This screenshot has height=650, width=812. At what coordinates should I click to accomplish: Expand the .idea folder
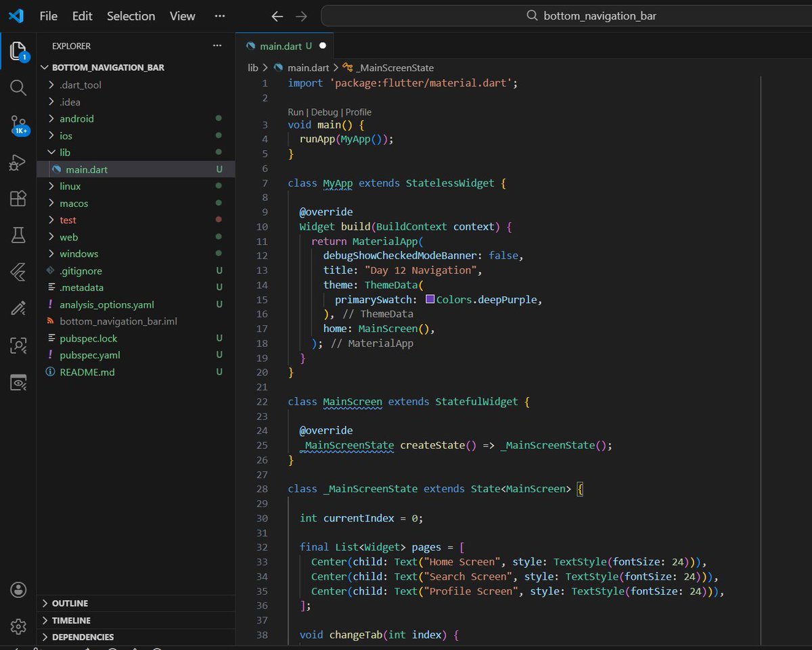(70, 102)
